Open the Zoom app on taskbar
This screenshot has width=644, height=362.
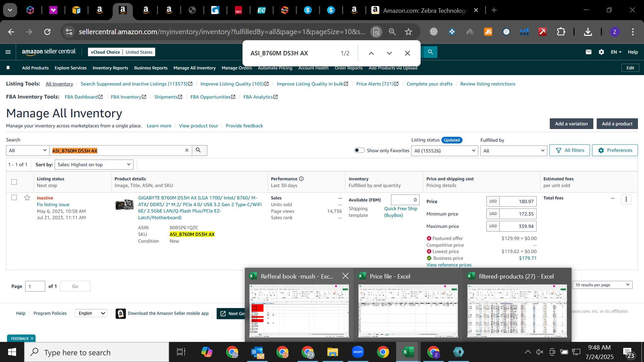[x=358, y=352]
